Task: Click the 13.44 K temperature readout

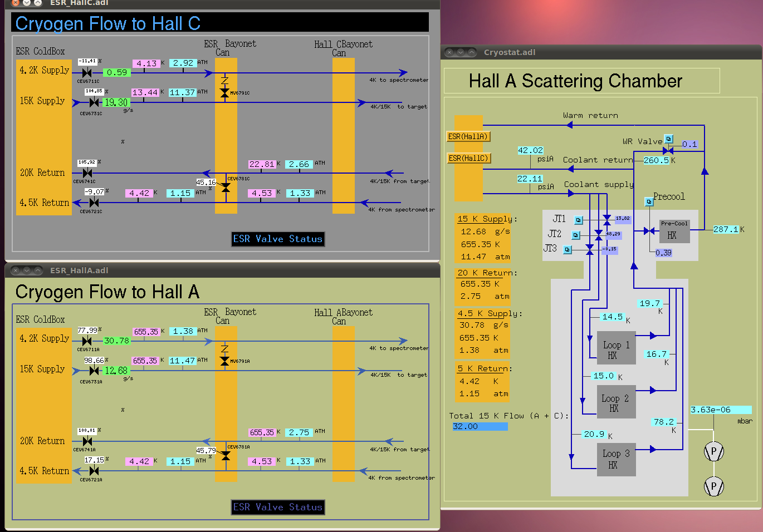Action: point(145,92)
